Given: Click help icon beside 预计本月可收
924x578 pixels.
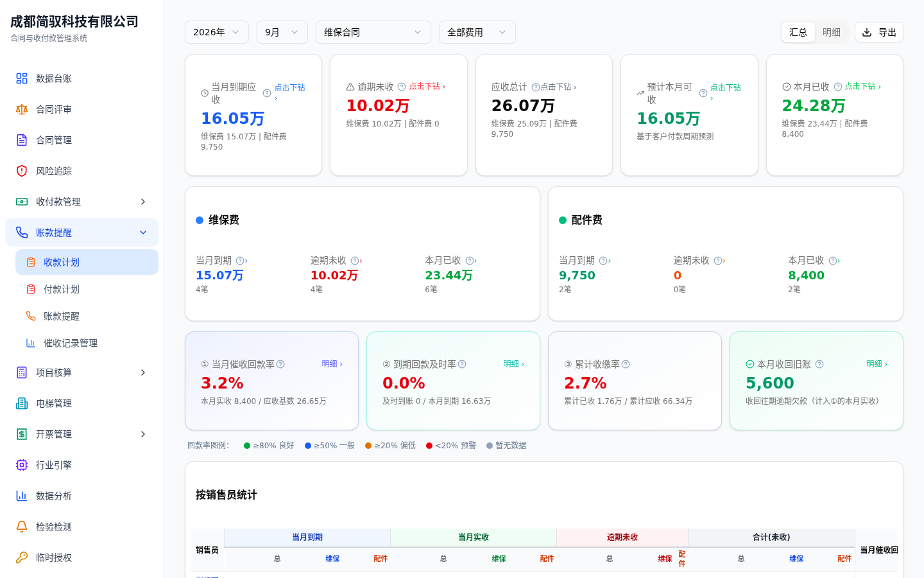Looking at the screenshot, I should point(703,93).
